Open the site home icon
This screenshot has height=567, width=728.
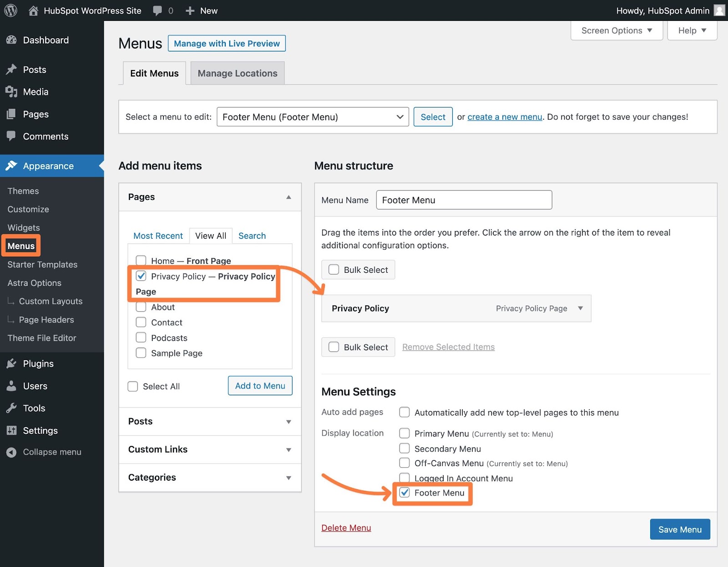click(33, 10)
